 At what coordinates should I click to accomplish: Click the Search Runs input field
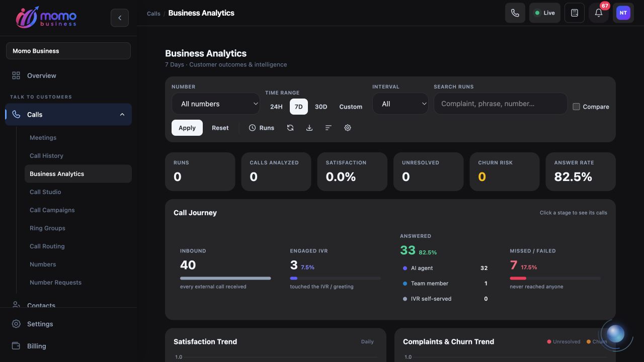pyautogui.click(x=501, y=104)
